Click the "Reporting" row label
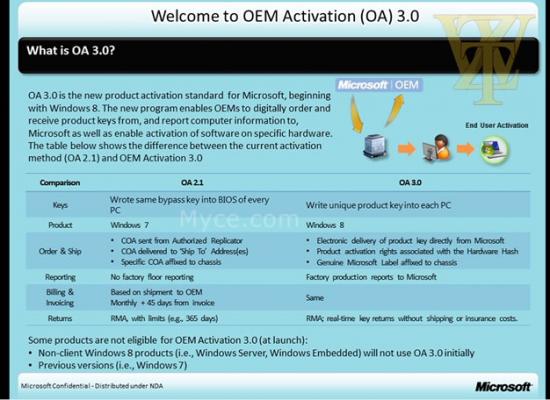The image size is (550, 400). (x=60, y=277)
